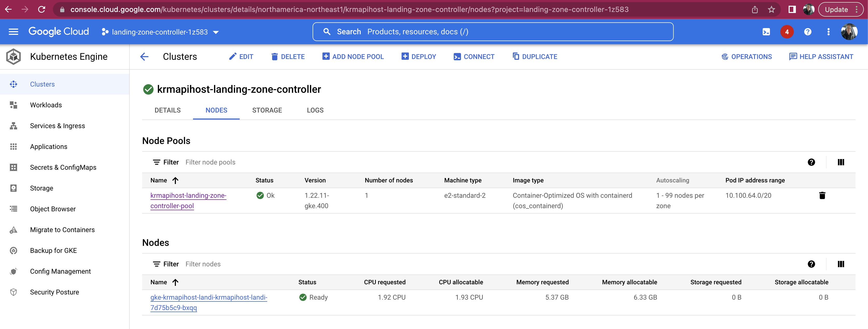
Task: Click CONNECT in the cluster toolbar
Action: click(474, 56)
